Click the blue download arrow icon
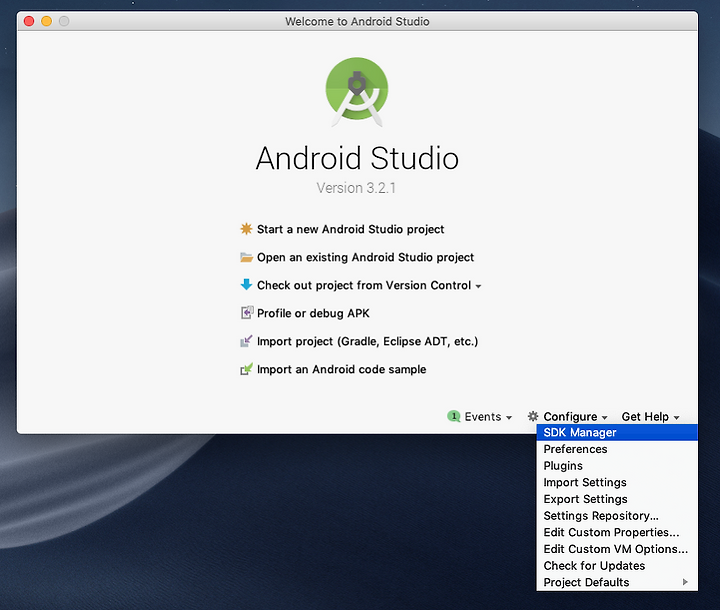This screenshot has width=720, height=610. point(246,285)
